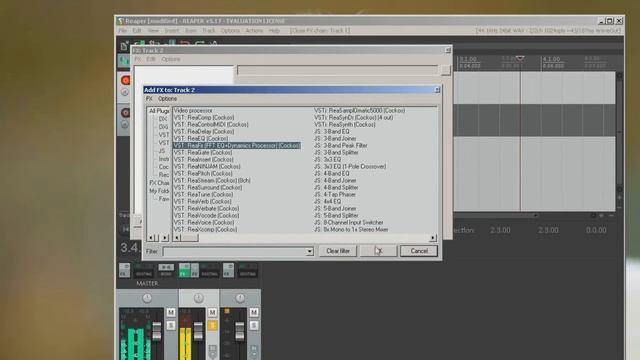640x360 pixels.
Task: Select the JS category in the tree
Action: point(162,151)
